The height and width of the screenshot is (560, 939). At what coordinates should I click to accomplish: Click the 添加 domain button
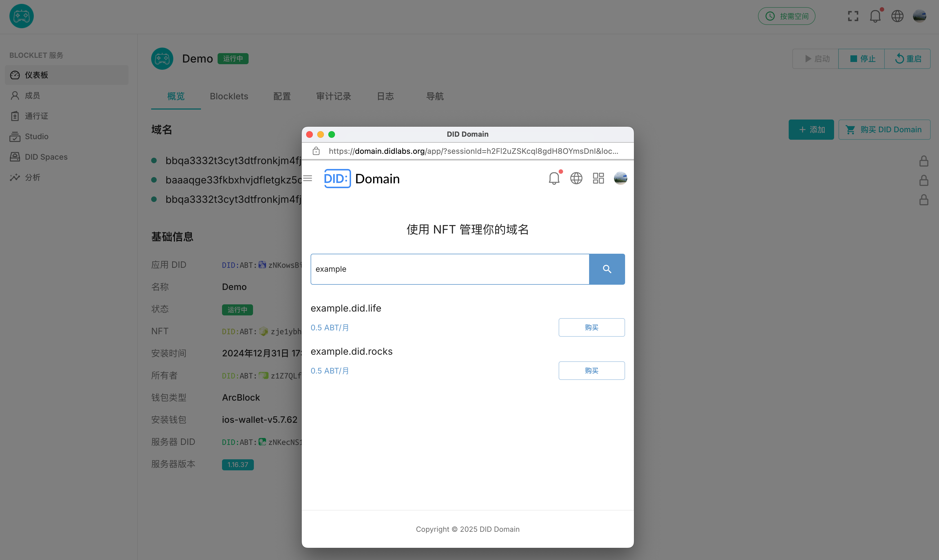click(x=811, y=129)
